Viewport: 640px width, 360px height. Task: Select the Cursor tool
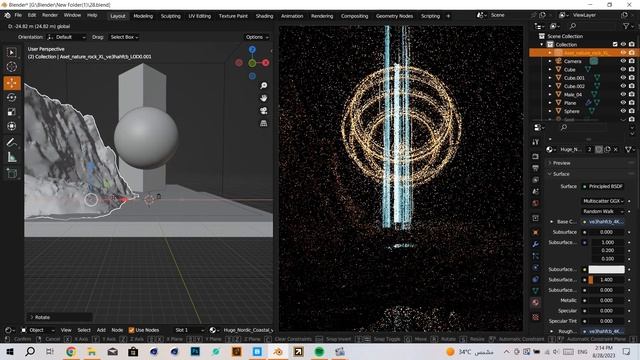tap(12, 67)
